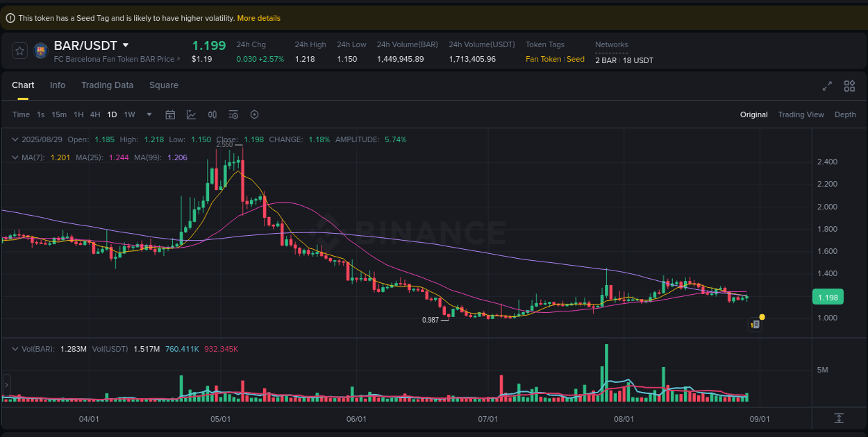The width and height of the screenshot is (868, 437).
Task: Collapse the OHLC info row
Action: (14, 139)
